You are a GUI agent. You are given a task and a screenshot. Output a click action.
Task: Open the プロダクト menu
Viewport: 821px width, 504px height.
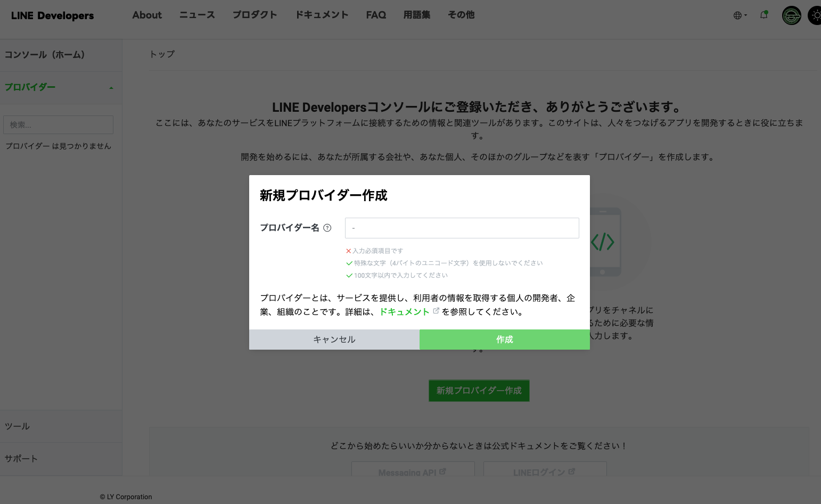254,15
